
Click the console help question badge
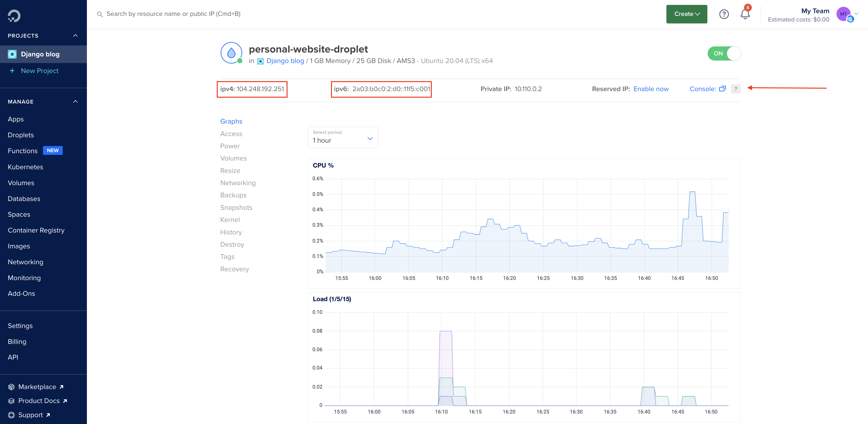(735, 89)
